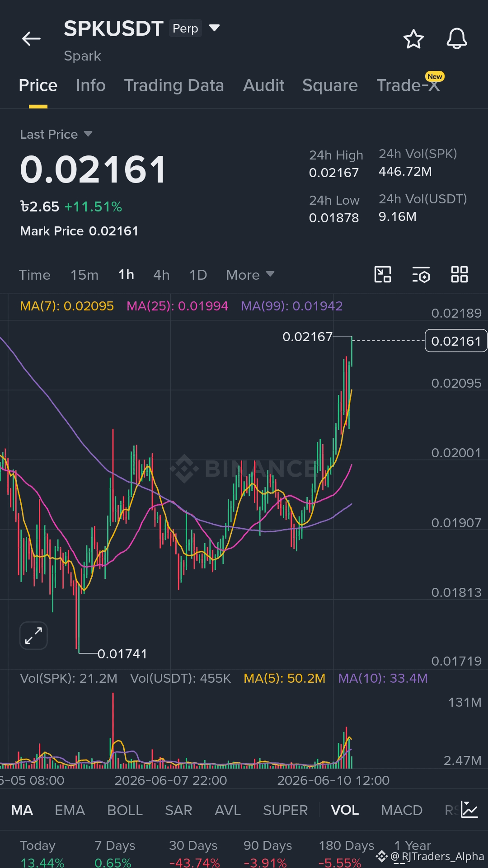Select the 15m chart interval
This screenshot has height=868, width=488.
click(84, 275)
